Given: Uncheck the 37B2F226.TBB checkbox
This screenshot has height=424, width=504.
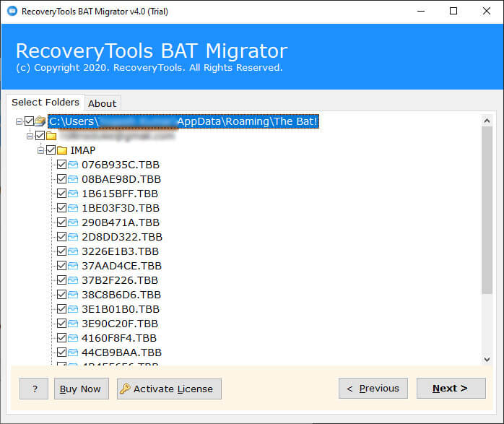Looking at the screenshot, I should tap(61, 280).
